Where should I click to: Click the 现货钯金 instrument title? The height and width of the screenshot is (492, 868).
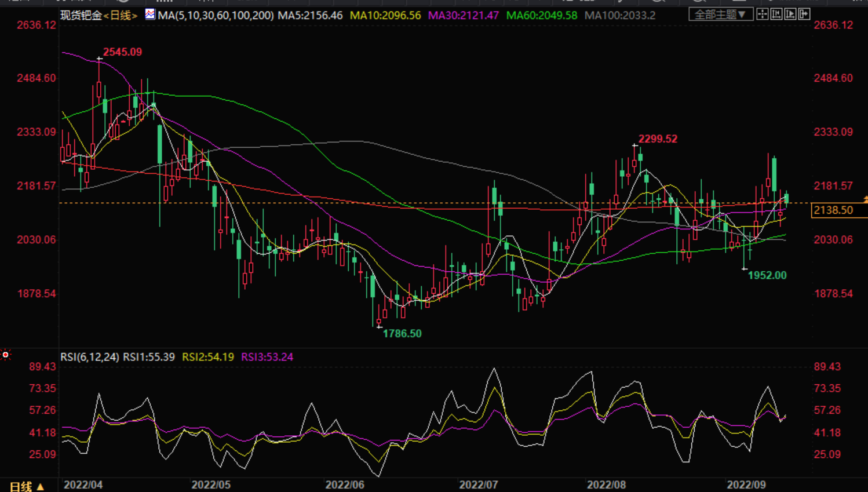(81, 16)
